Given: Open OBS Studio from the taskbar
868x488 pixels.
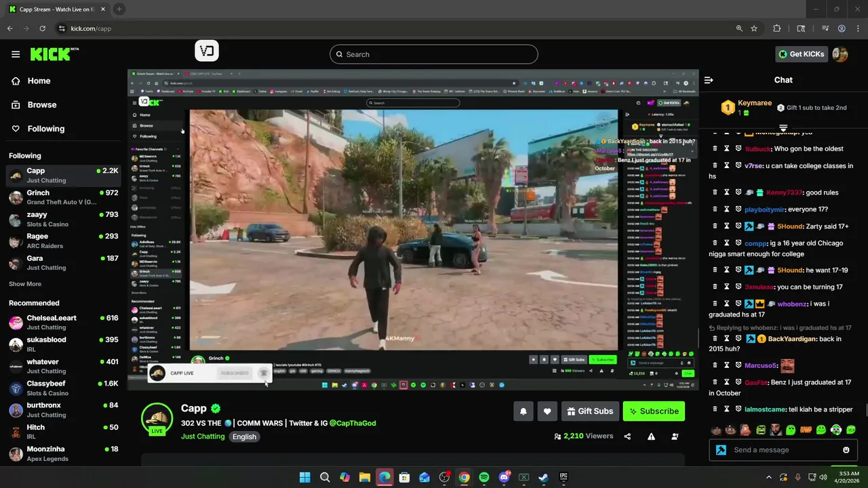Looking at the screenshot, I should click(444, 477).
